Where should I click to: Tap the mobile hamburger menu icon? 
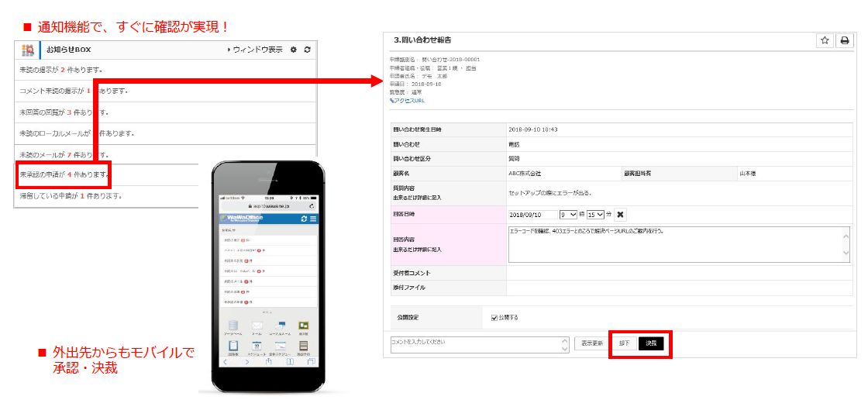[x=313, y=219]
